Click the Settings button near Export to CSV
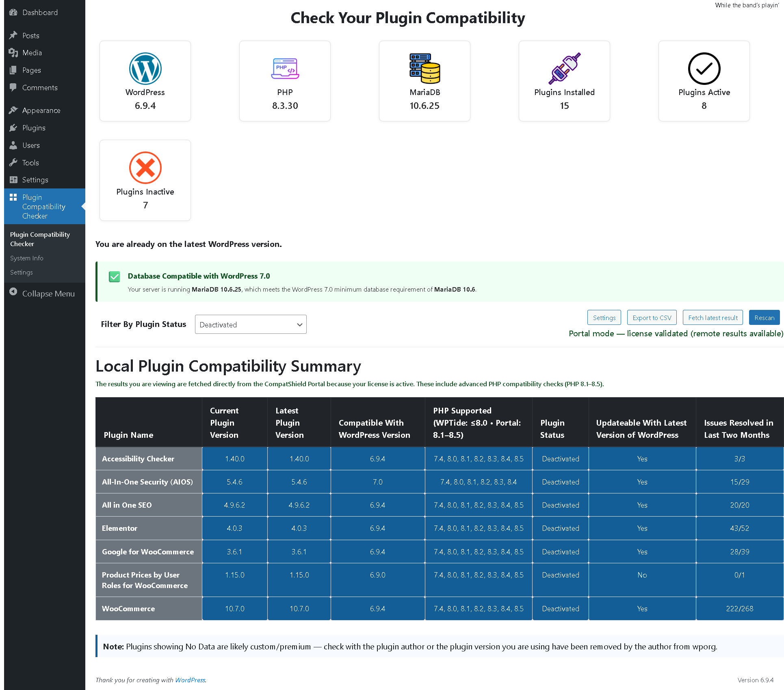 [604, 318]
